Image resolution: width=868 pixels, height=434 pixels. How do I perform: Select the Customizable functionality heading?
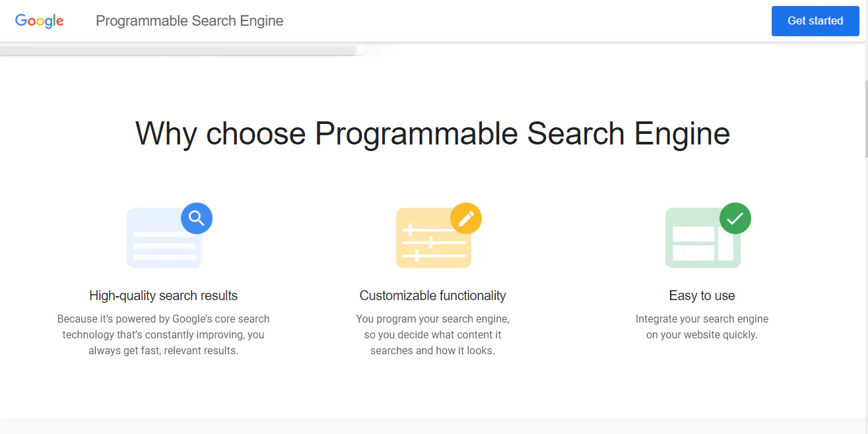coord(432,295)
